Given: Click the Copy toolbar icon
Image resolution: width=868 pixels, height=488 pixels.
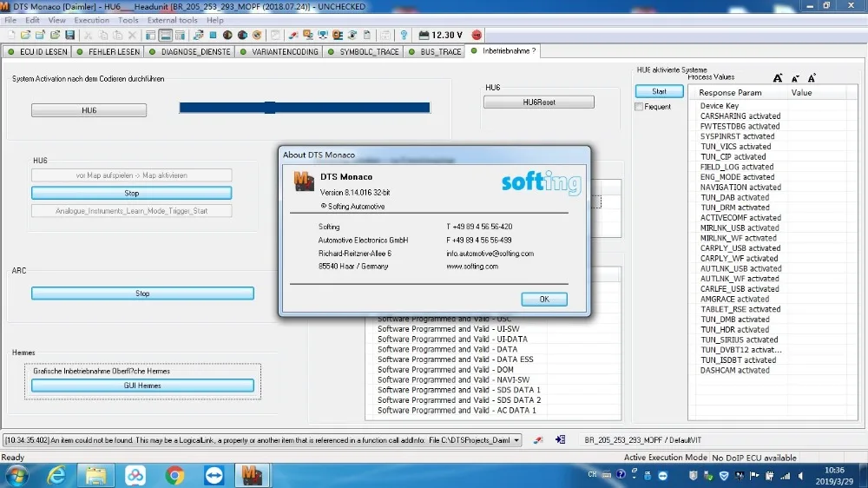Looking at the screenshot, I should point(103,35).
